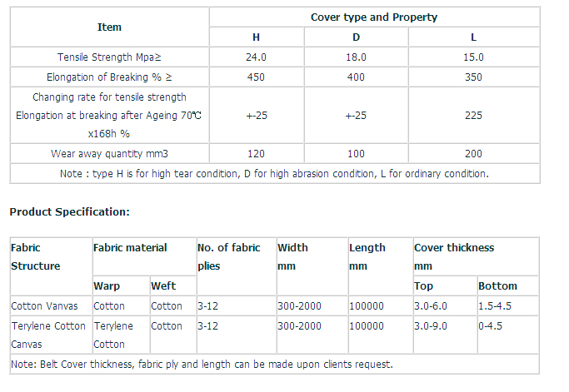Image resolution: width=569 pixels, height=392 pixels.
Task: Click the 400 elongation value
Action: click(356, 77)
